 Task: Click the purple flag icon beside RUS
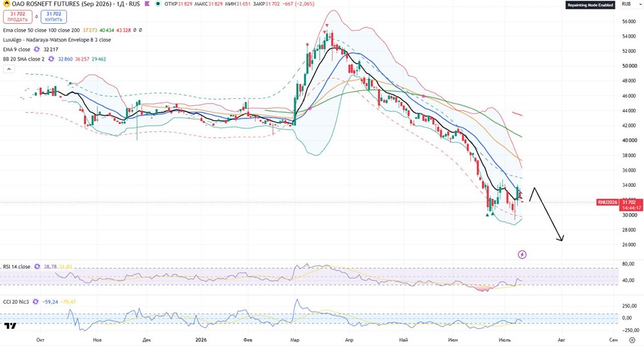click(147, 4)
